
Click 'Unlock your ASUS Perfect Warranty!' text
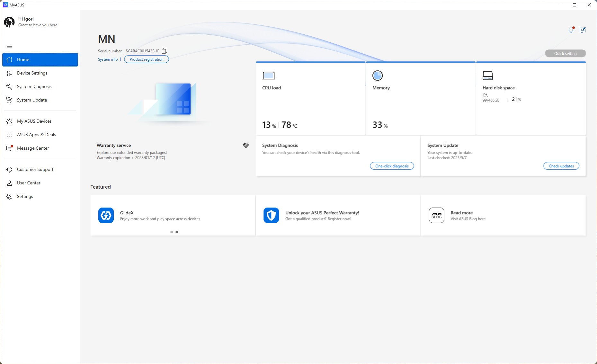(x=322, y=213)
